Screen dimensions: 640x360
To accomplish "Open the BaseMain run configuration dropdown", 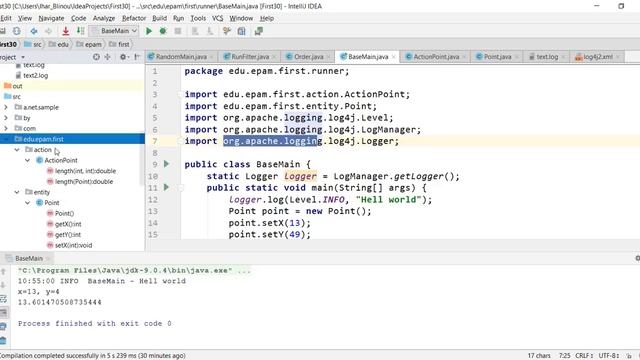I will pos(114,31).
